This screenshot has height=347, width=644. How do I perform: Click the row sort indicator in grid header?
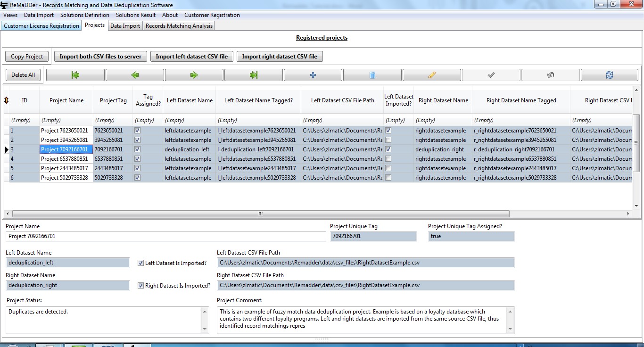point(6,100)
